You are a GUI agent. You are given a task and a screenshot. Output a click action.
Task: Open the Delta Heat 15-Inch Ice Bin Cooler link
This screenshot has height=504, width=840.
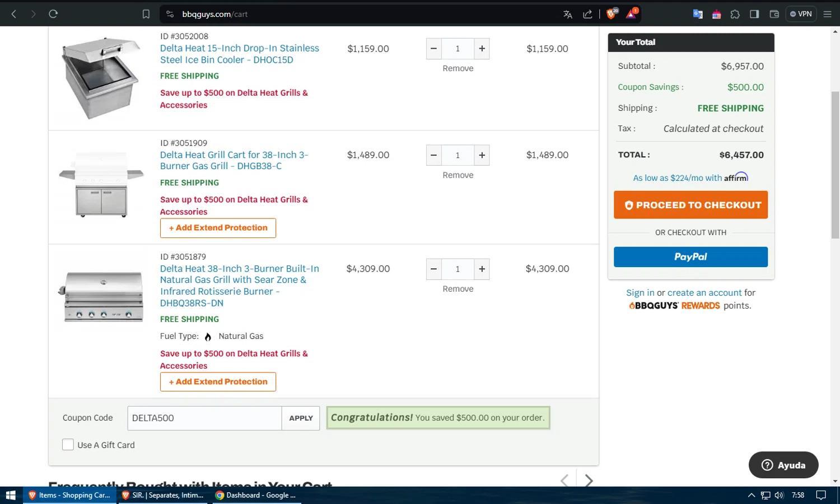240,54
